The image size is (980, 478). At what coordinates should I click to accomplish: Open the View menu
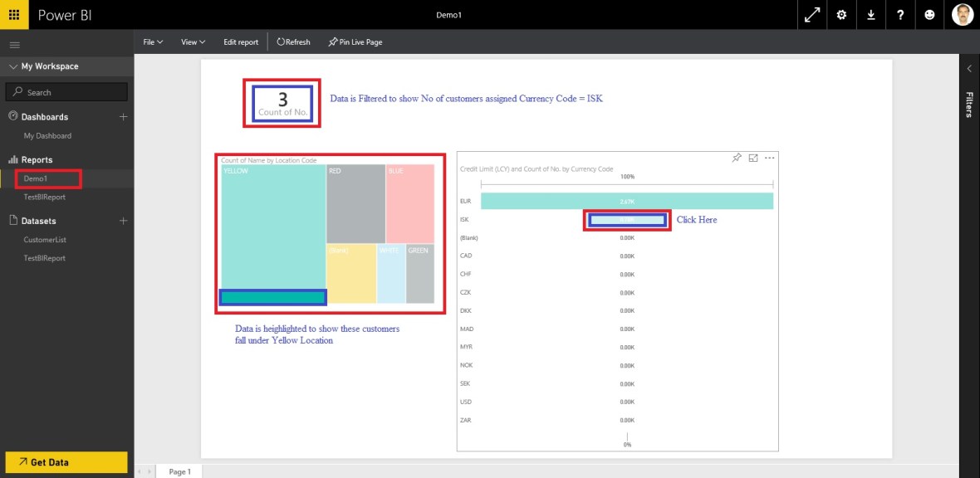click(192, 41)
